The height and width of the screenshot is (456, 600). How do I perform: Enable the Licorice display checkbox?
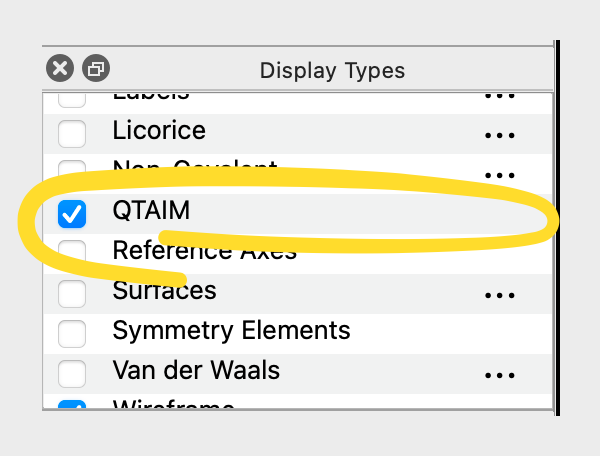[72, 133]
